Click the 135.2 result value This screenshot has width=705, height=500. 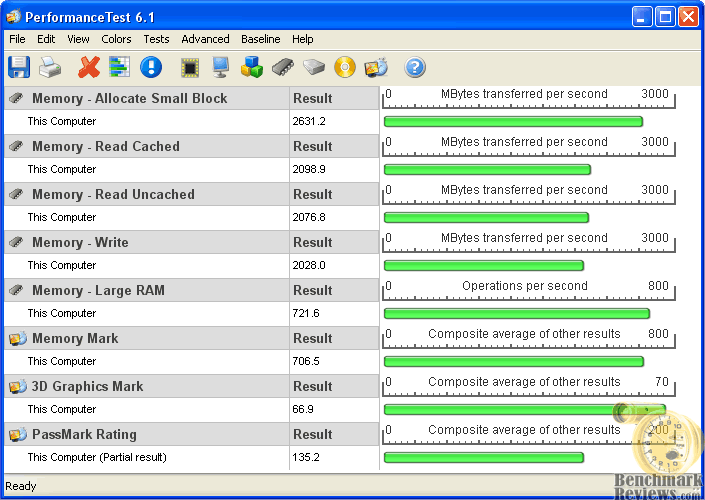[x=306, y=458]
